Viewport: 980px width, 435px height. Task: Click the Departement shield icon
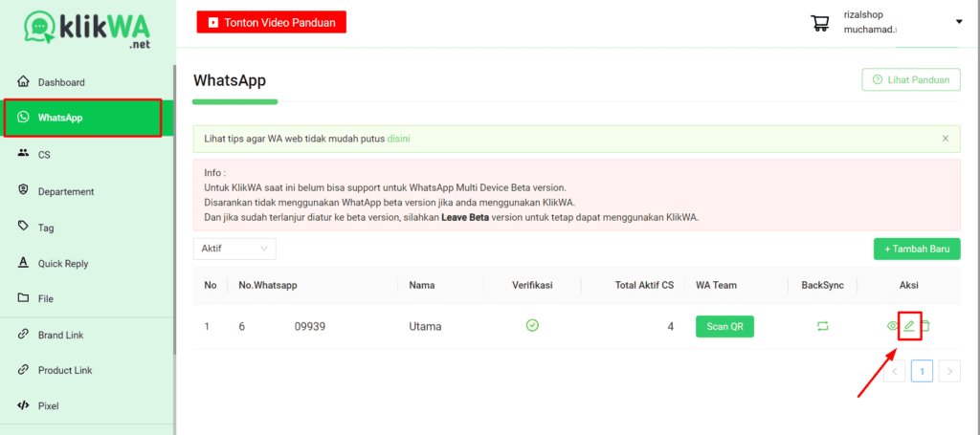(23, 191)
